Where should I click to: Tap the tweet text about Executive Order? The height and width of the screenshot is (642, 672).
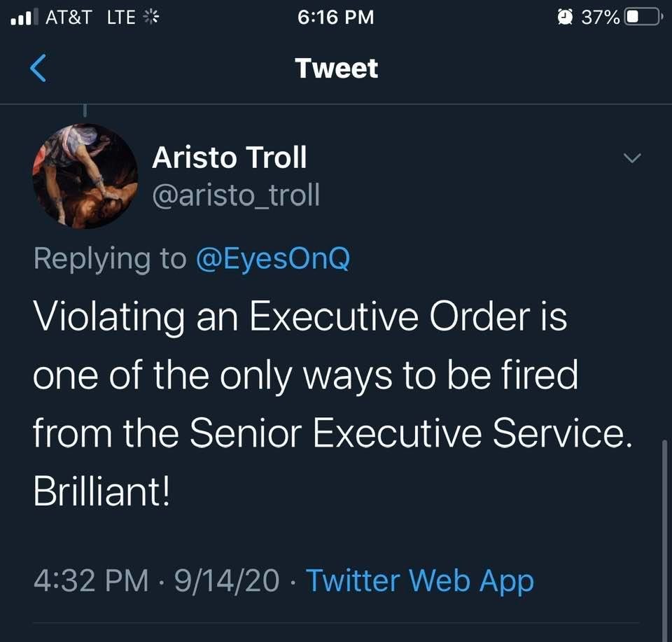pyautogui.click(x=329, y=404)
